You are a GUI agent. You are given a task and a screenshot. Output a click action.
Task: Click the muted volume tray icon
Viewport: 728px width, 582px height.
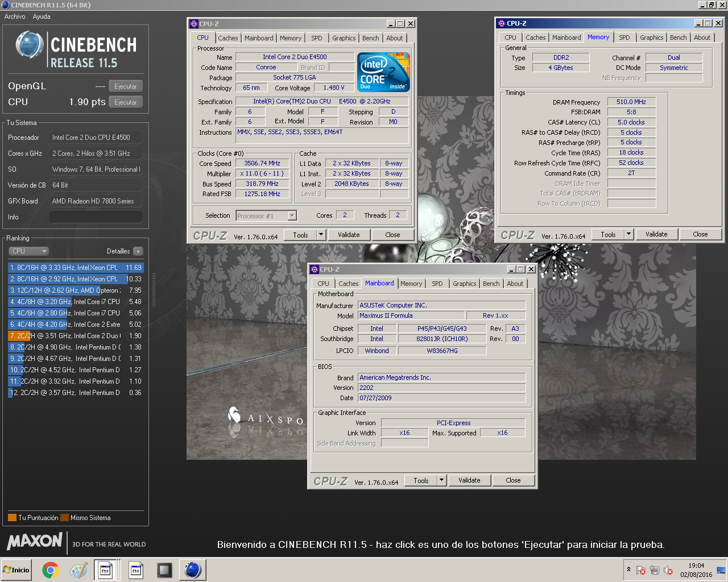(x=668, y=570)
